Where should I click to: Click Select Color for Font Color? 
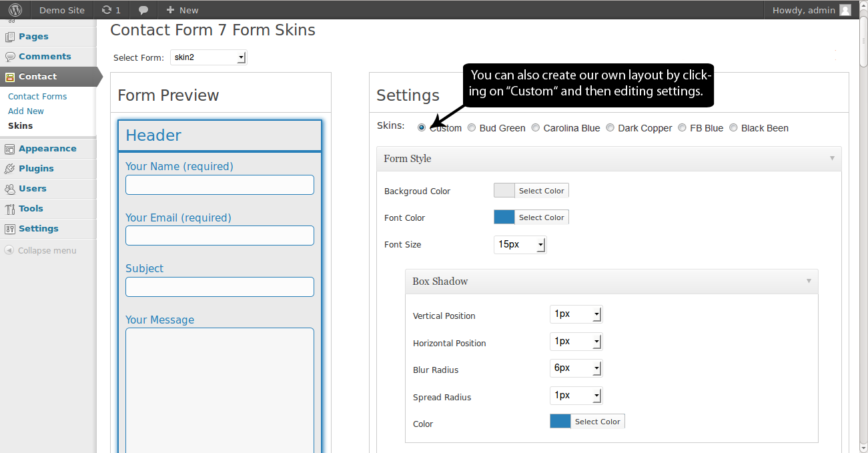point(542,217)
